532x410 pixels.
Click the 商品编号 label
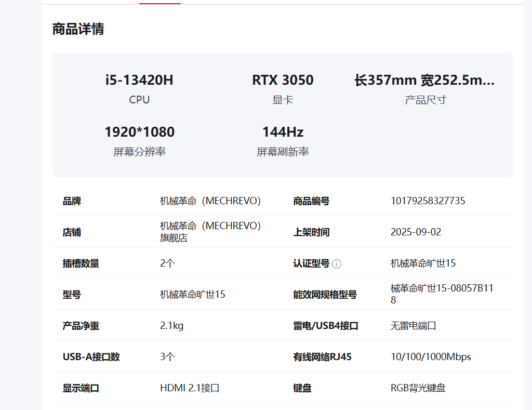tap(312, 201)
